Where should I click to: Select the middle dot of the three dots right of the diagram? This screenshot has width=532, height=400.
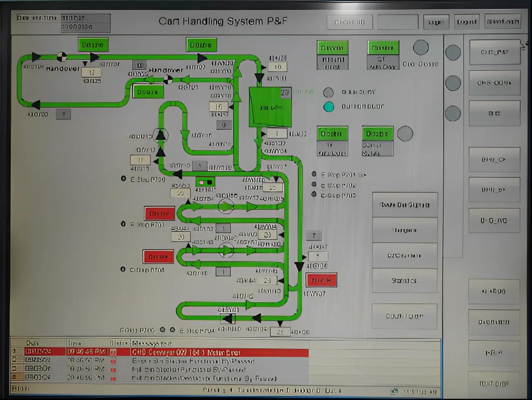(314, 185)
